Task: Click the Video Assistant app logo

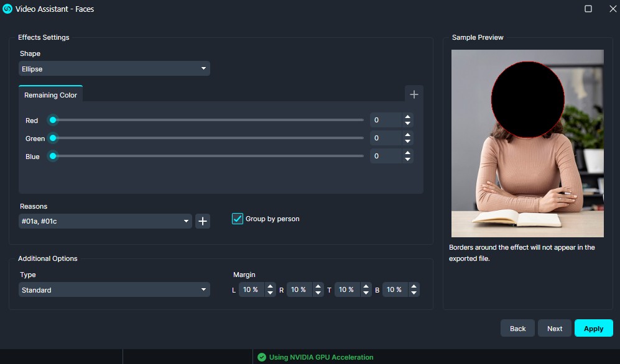Action: tap(7, 9)
